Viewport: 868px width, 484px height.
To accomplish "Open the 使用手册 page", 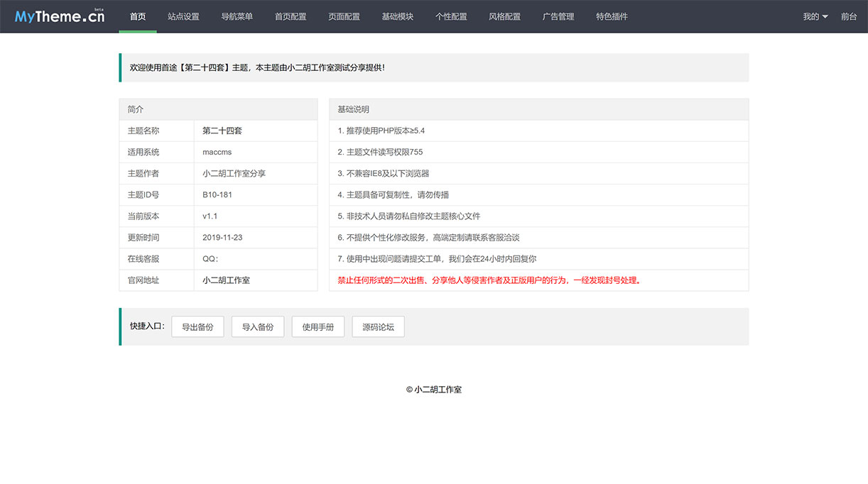I will click(318, 326).
